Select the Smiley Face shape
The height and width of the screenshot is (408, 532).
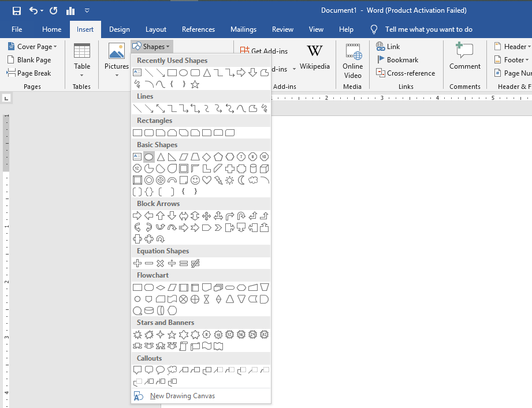[195, 180]
